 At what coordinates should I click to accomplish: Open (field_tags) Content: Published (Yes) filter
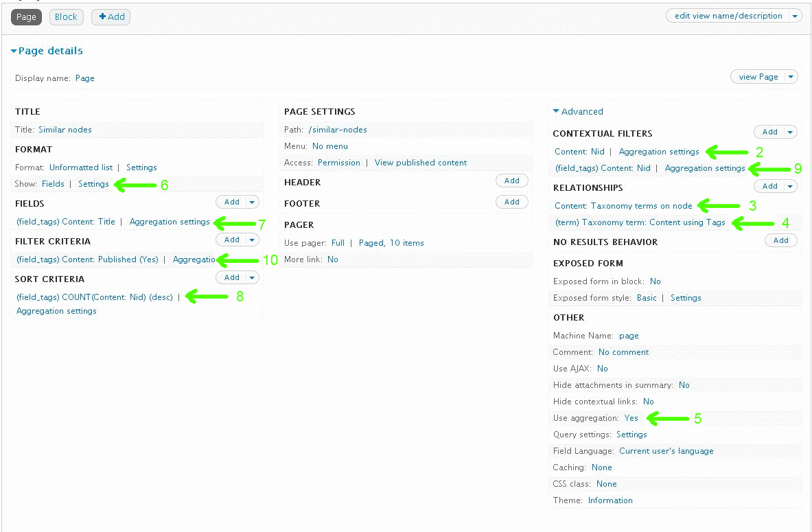click(87, 259)
